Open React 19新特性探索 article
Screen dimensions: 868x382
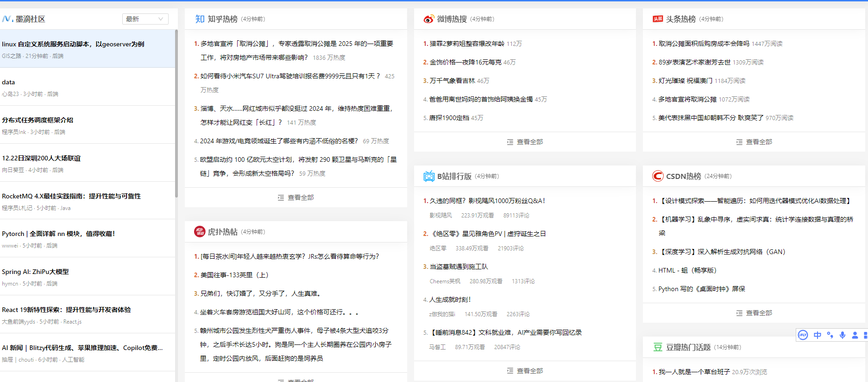66,310
